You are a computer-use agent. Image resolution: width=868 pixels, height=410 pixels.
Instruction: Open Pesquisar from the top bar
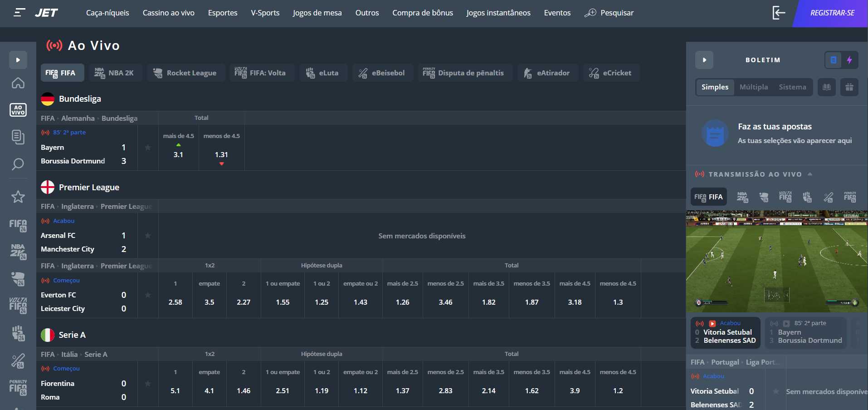click(610, 13)
